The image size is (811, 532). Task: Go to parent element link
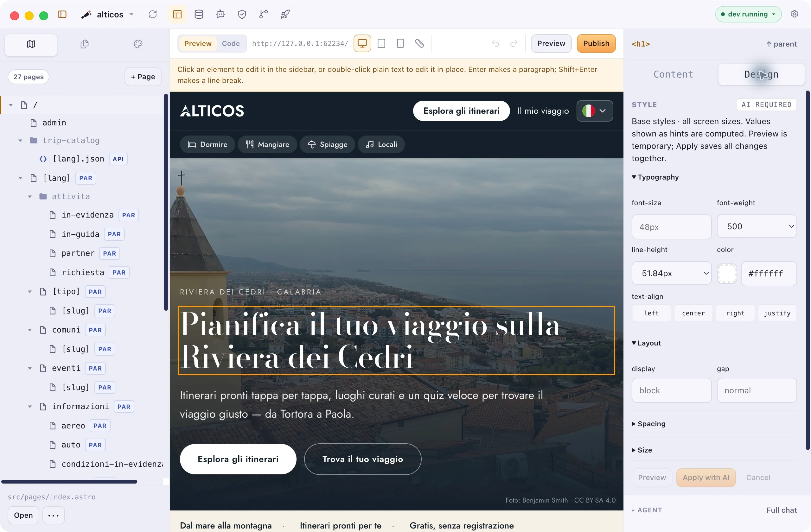coord(781,44)
